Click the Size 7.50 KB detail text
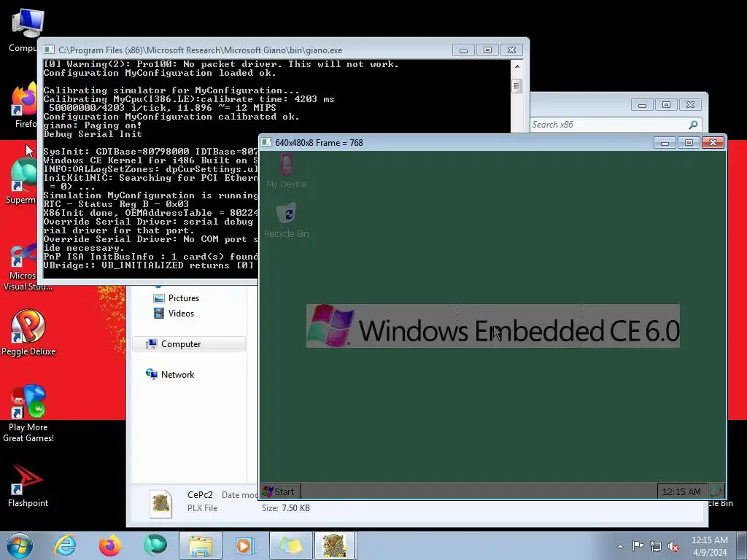Viewport: 747px width, 560px height. (x=286, y=508)
